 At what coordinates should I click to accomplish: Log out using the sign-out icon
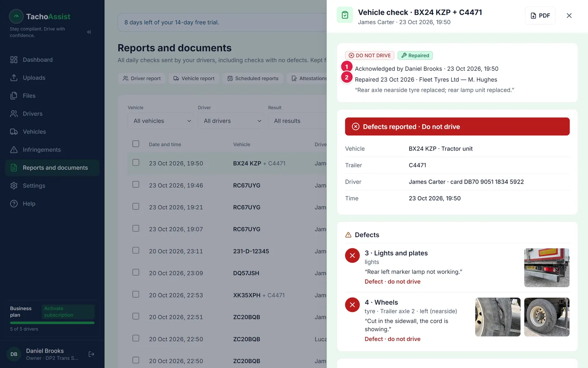click(x=91, y=354)
